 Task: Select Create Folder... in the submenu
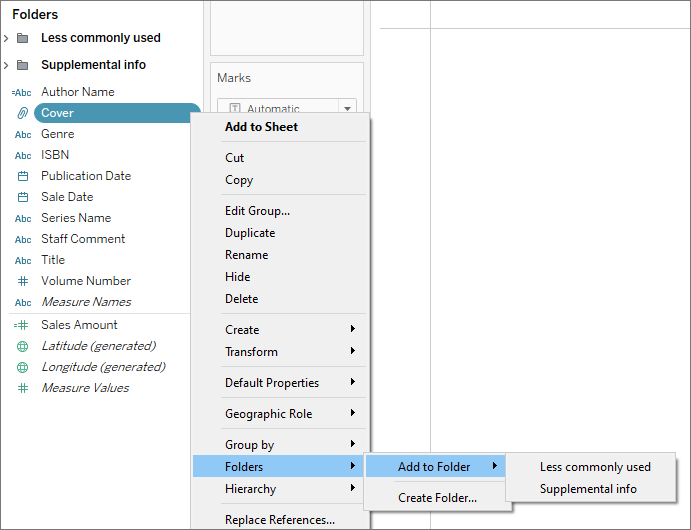point(438,498)
